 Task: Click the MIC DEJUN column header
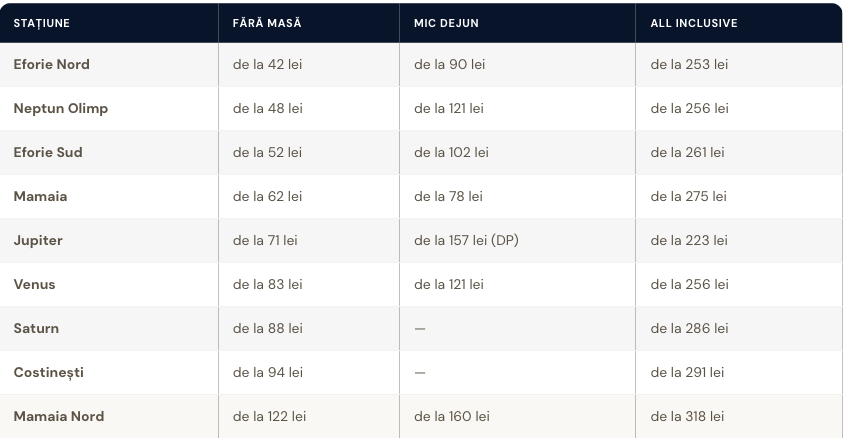click(446, 23)
